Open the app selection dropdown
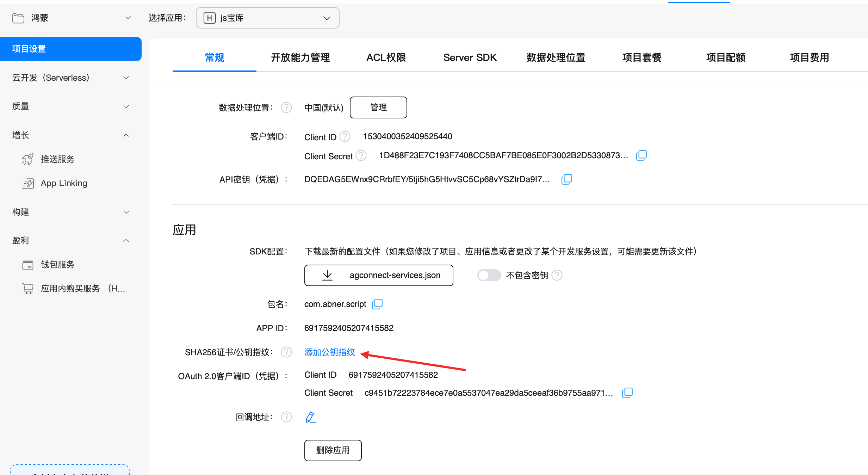 [268, 18]
